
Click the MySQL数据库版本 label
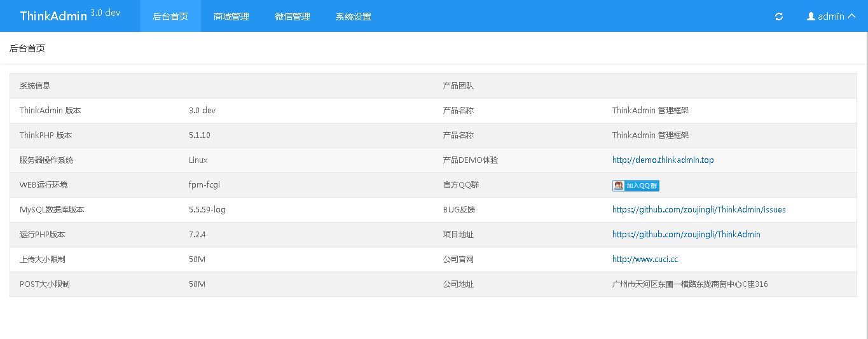click(x=52, y=210)
